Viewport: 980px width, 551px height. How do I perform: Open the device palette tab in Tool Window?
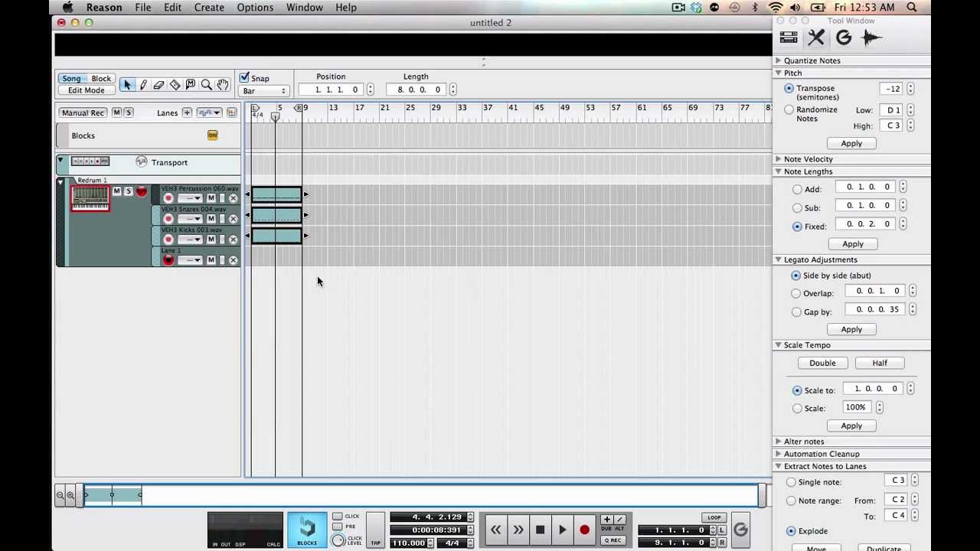[789, 37]
